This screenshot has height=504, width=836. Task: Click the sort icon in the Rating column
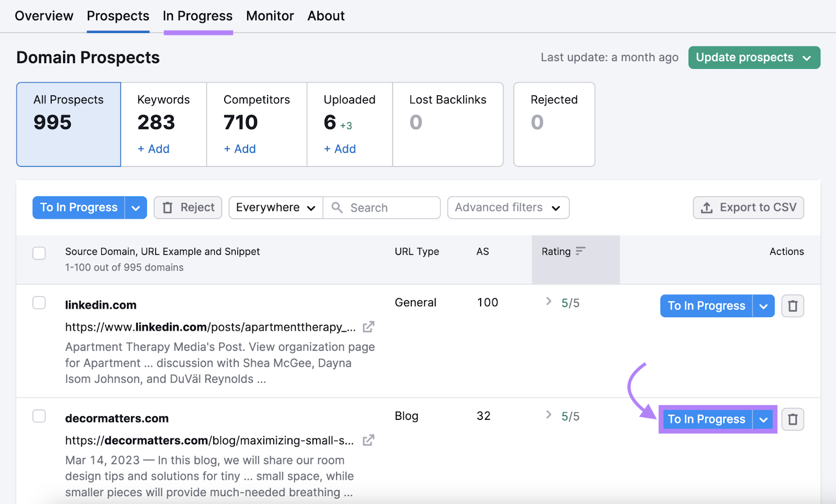(x=581, y=251)
